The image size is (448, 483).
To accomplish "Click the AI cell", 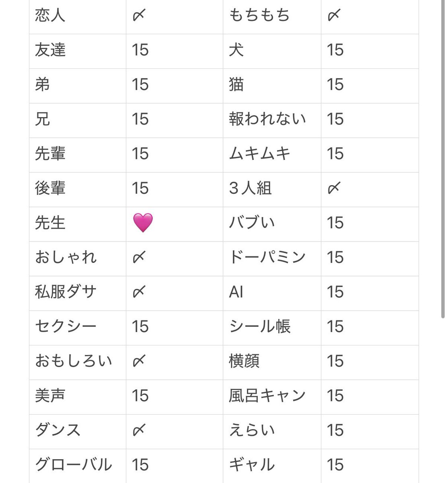I will coord(272,293).
